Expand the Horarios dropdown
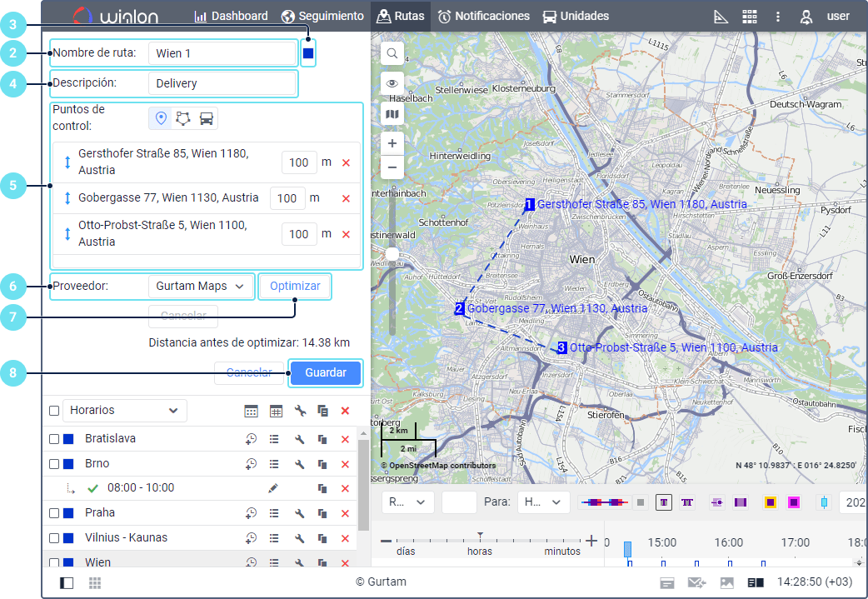868x599 pixels. tap(125, 410)
